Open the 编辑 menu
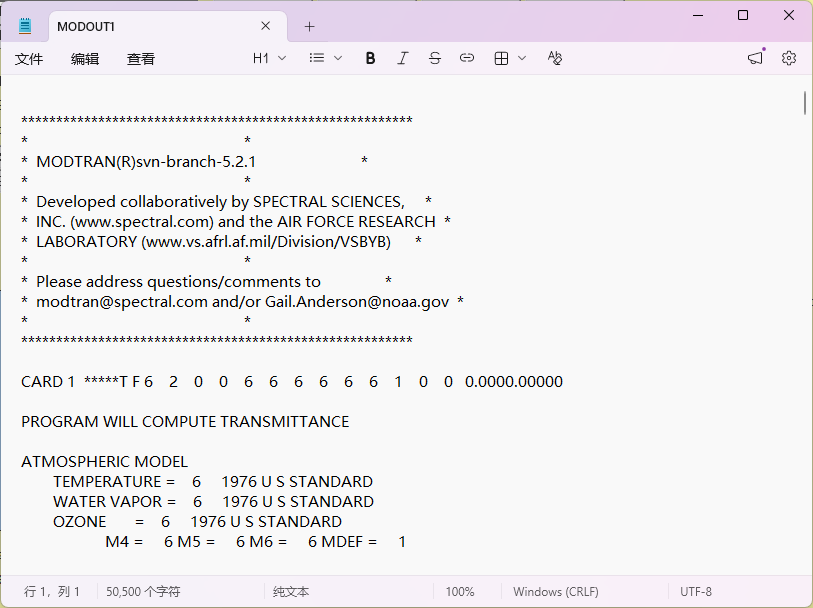This screenshot has width=813, height=608. click(x=85, y=59)
